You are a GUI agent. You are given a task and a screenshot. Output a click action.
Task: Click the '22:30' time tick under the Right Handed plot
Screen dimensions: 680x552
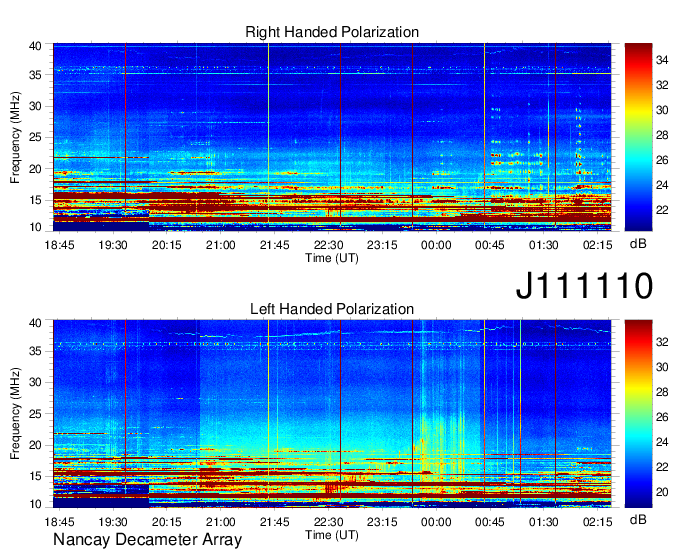click(328, 245)
